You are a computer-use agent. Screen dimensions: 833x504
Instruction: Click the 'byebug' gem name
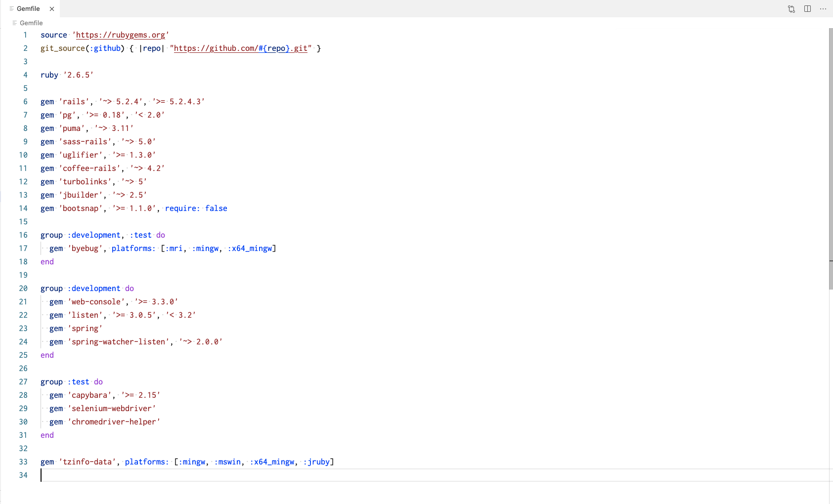[86, 249]
